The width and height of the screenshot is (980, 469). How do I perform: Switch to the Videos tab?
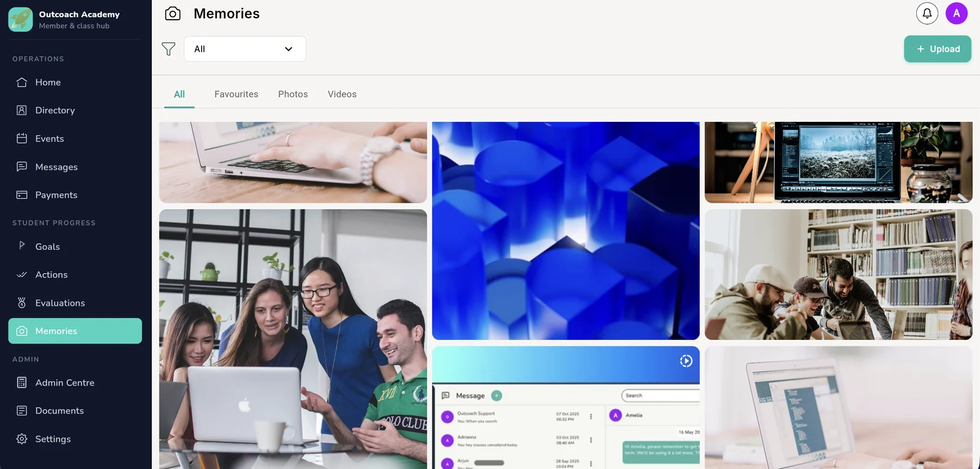342,94
